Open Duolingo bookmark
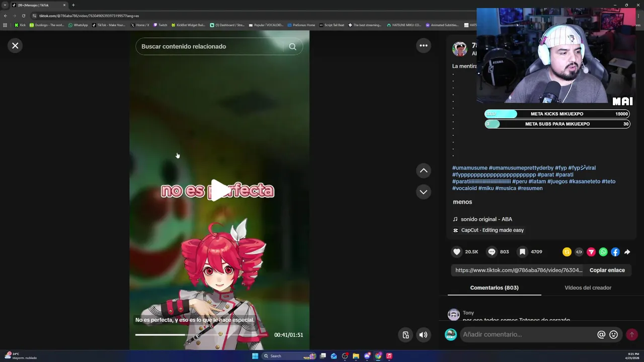Screen dimensions: 644x362 [47, 25]
